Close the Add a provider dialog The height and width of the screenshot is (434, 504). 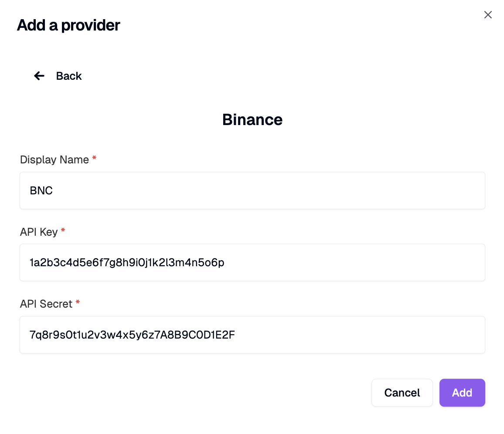click(487, 15)
